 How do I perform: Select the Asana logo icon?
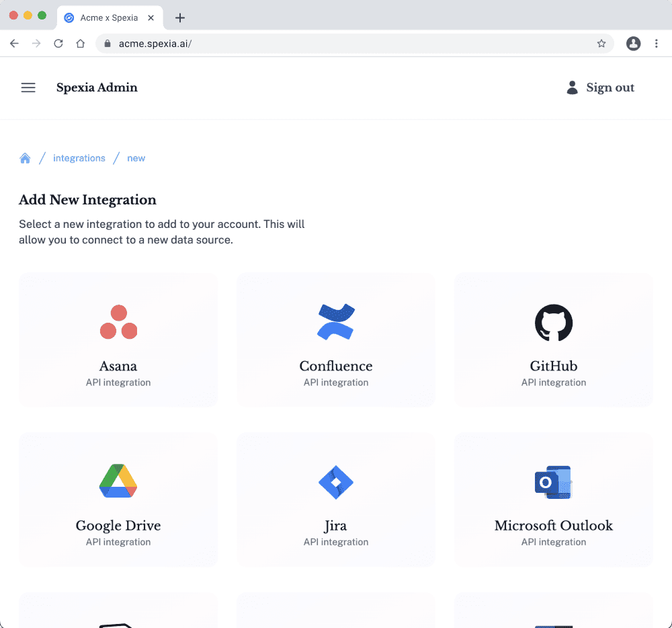tap(118, 322)
